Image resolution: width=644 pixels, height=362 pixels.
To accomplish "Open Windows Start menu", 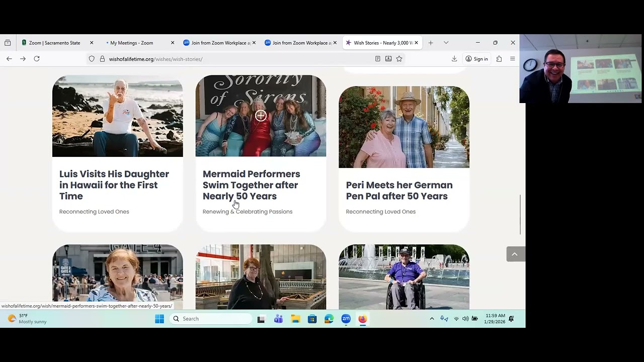I will [x=159, y=319].
